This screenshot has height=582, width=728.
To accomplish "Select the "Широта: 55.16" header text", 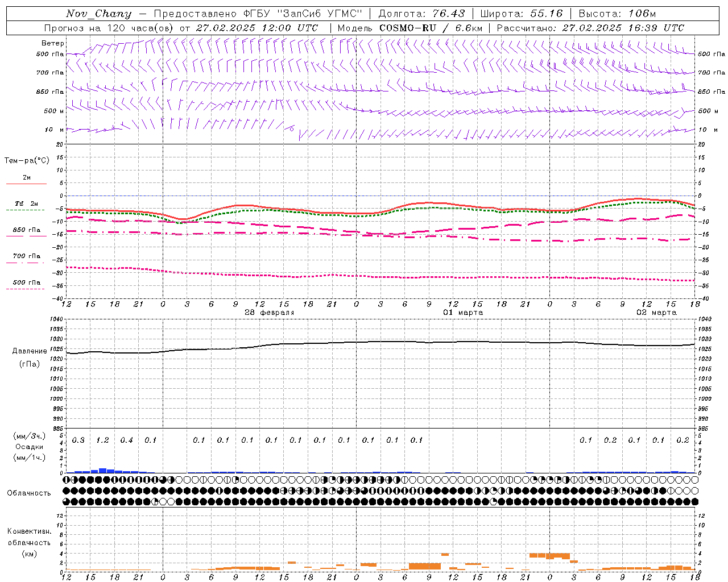I will (522, 14).
